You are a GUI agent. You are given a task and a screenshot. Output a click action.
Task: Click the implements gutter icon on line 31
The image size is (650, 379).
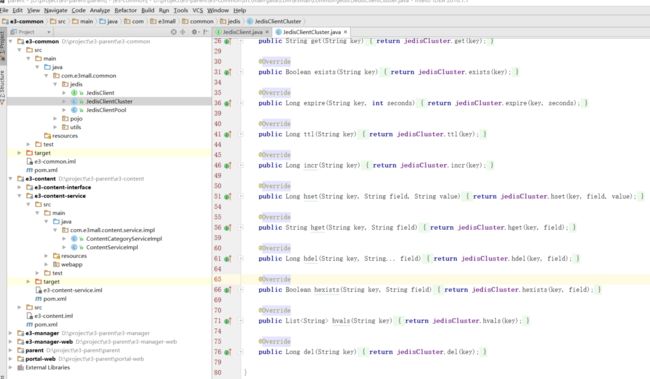pyautogui.click(x=228, y=72)
